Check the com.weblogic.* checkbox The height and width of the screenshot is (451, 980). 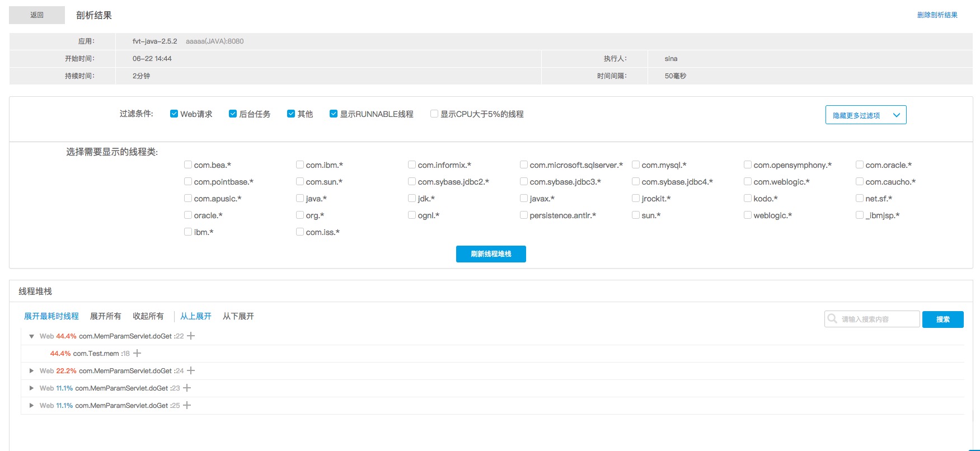point(748,181)
